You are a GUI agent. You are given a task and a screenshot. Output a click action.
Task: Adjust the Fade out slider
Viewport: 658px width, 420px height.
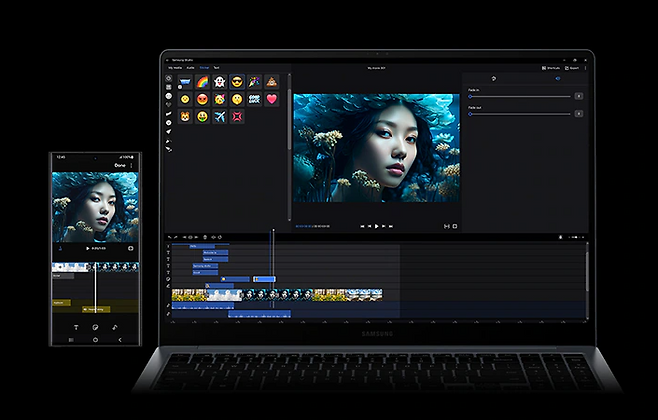[520, 114]
